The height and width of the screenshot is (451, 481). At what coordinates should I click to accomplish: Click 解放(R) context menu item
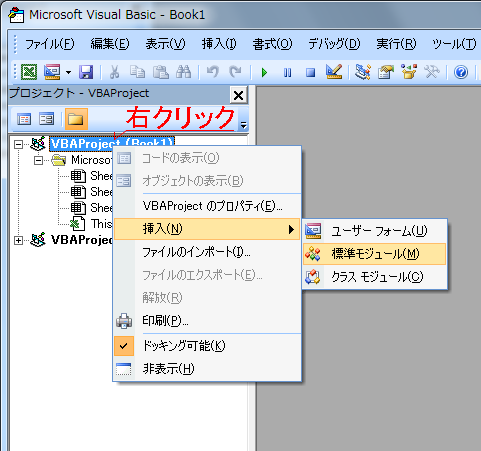click(207, 298)
